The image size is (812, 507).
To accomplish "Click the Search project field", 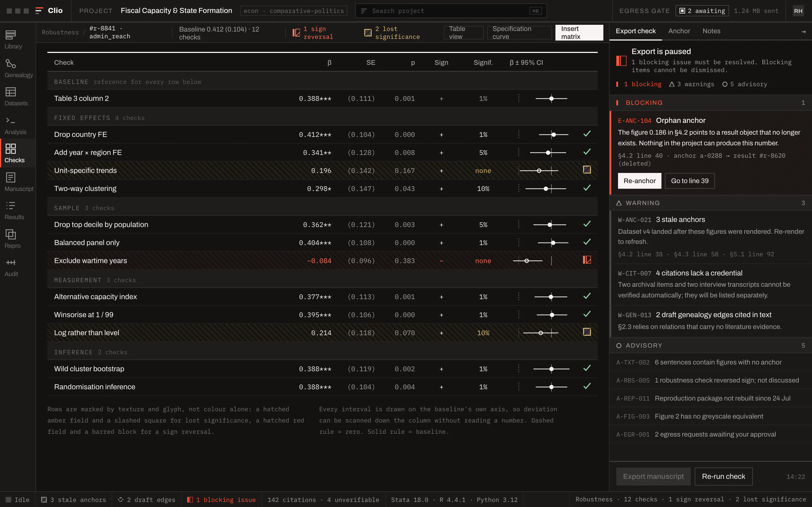I will click(451, 11).
